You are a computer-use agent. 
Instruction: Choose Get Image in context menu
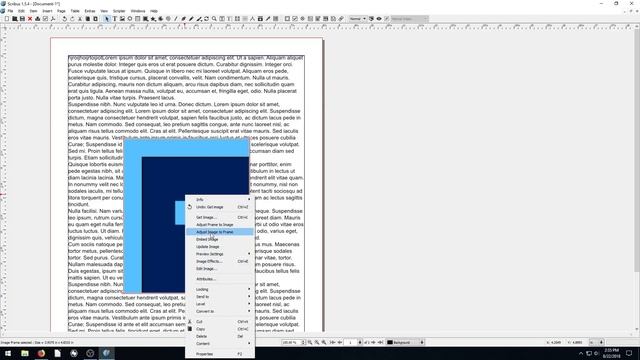(x=220, y=218)
